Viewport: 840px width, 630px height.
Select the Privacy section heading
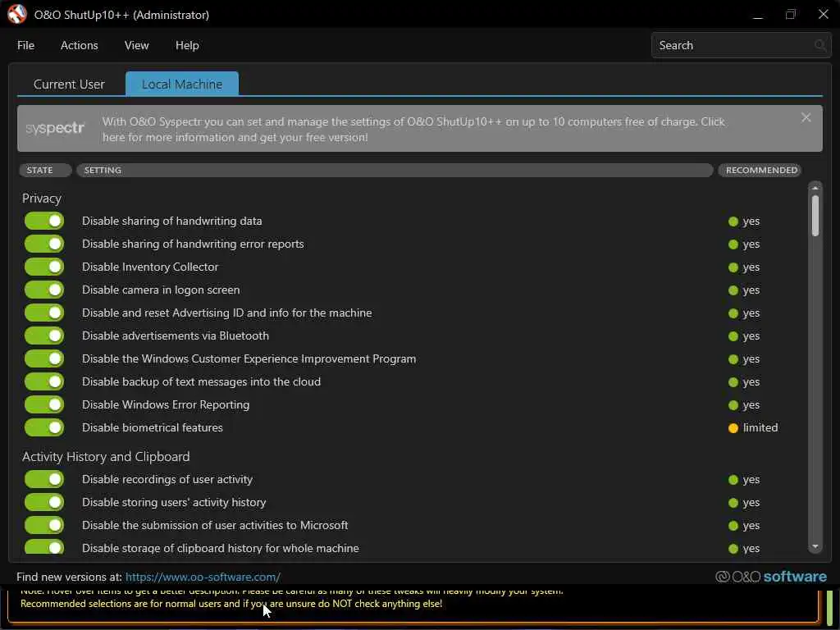[x=42, y=199]
